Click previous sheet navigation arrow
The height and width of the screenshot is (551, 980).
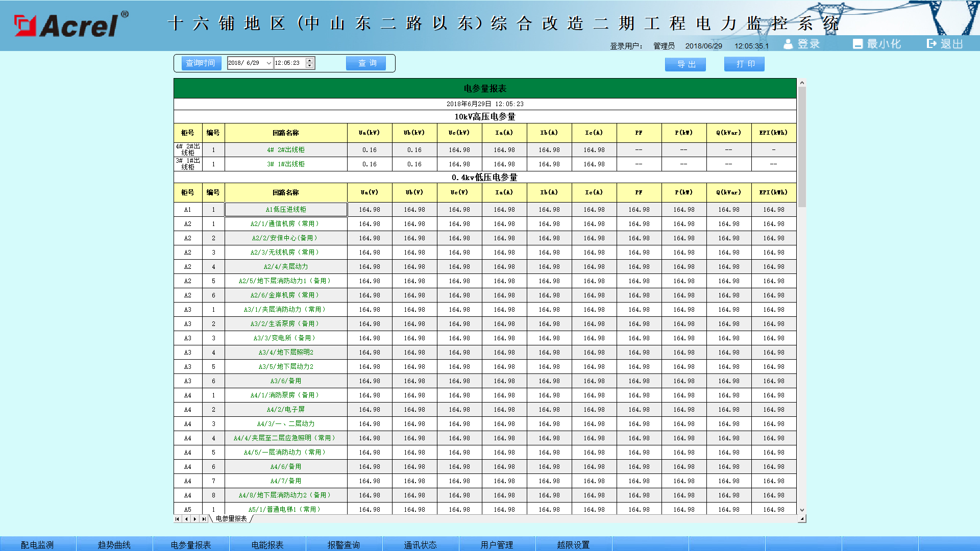(x=186, y=519)
